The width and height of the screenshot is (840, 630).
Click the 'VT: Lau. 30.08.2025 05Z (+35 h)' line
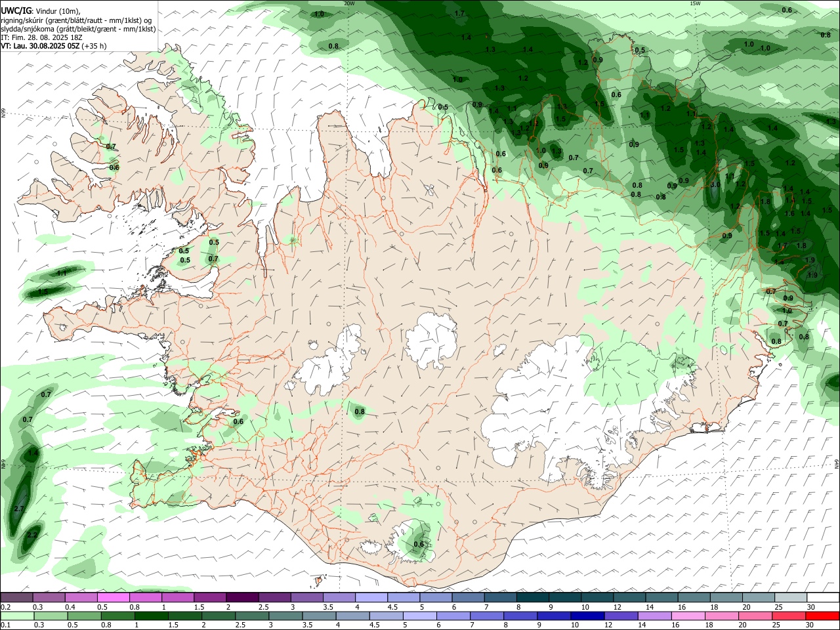point(54,46)
